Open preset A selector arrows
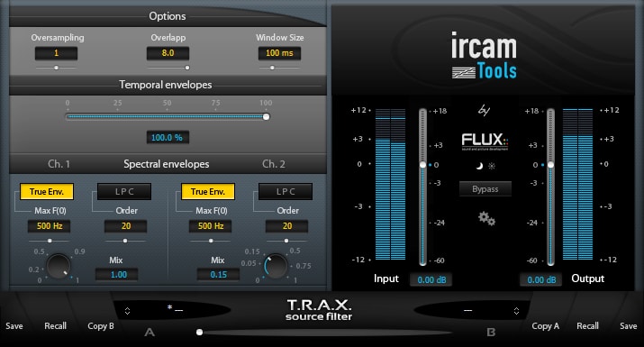This screenshot has width=644, height=347. point(127,311)
